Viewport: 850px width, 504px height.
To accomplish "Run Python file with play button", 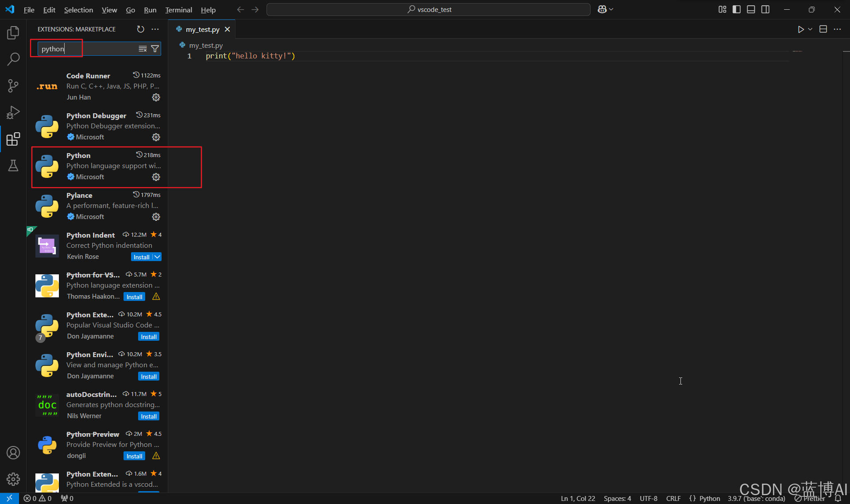I will [x=800, y=29].
